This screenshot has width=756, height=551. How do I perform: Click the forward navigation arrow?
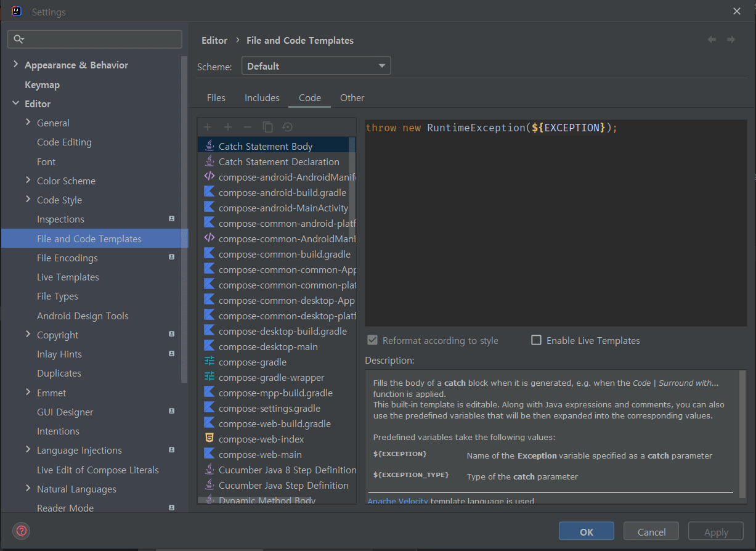click(x=731, y=39)
